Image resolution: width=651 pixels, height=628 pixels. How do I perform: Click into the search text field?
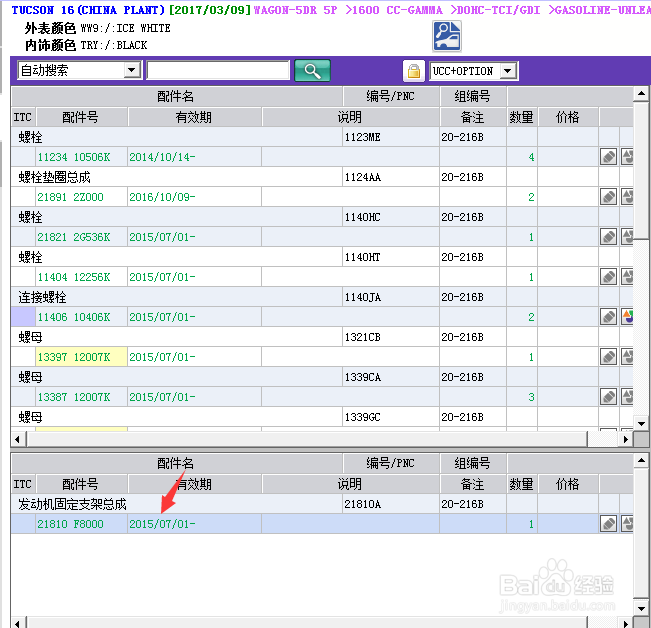tap(218, 70)
